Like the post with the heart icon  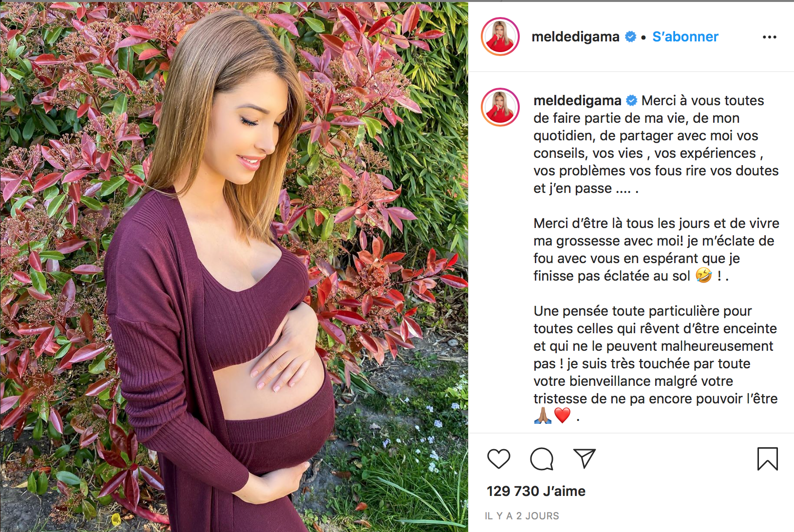click(498, 459)
